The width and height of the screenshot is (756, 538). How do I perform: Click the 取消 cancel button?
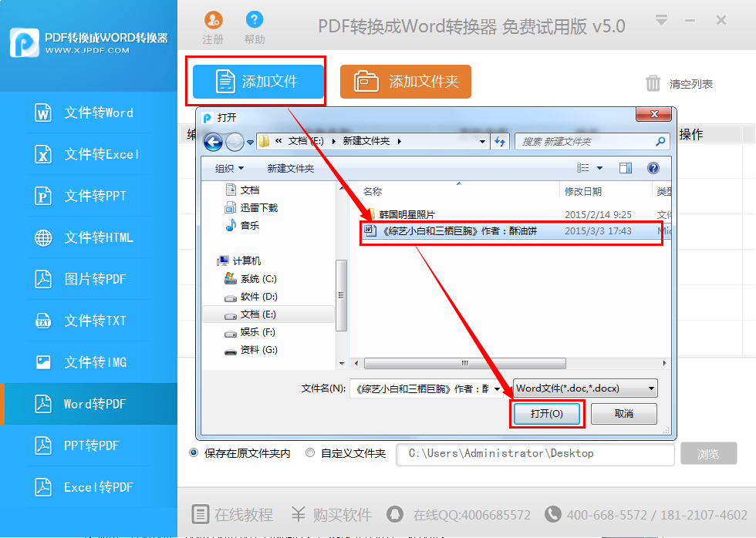624,414
